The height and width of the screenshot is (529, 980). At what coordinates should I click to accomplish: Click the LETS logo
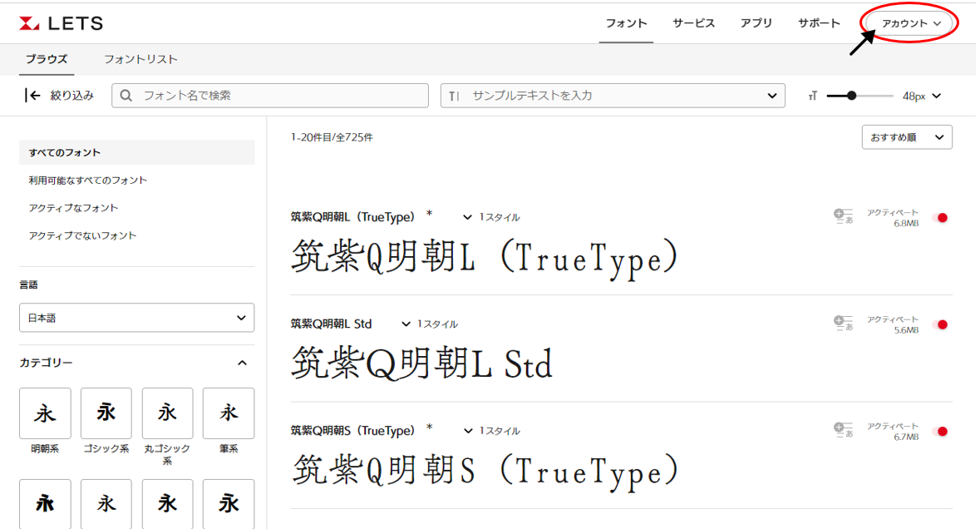point(61,23)
